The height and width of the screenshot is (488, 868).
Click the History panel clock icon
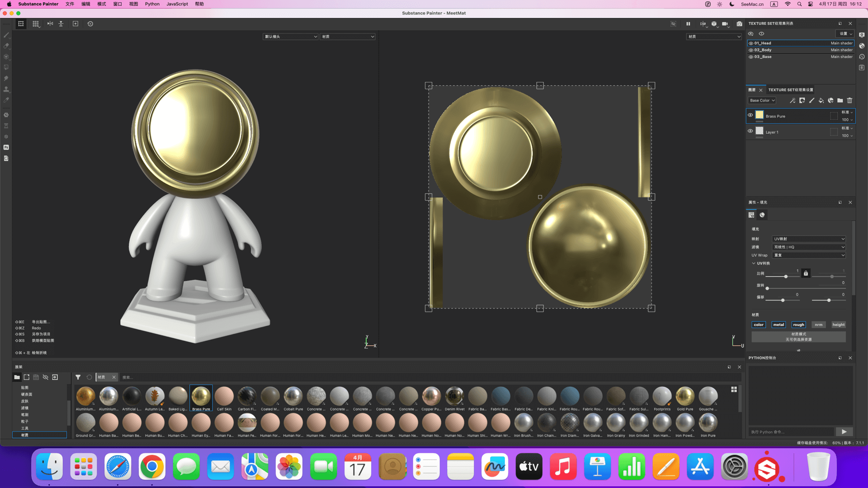click(862, 57)
